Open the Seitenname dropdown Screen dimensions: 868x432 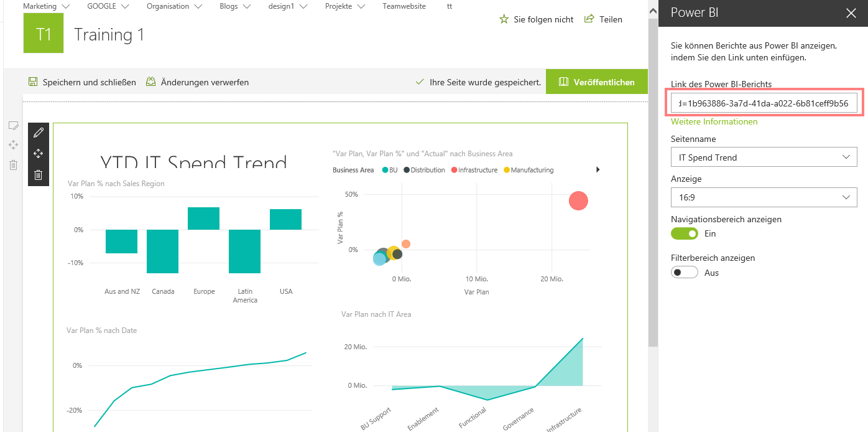(764, 157)
